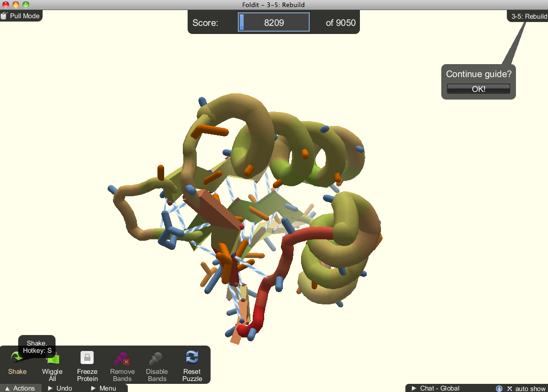
Task: Click the green macOS zoom window button
Action: (x=26, y=5)
